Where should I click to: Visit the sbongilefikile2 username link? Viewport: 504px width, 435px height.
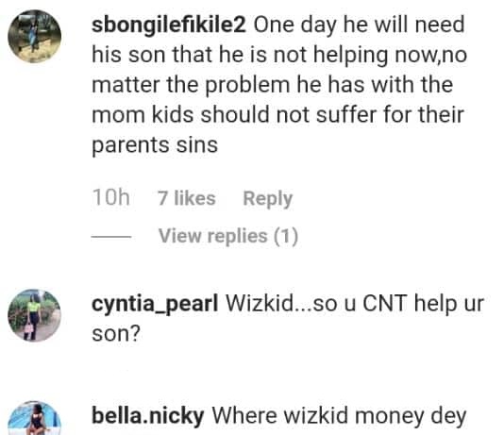click(x=169, y=25)
